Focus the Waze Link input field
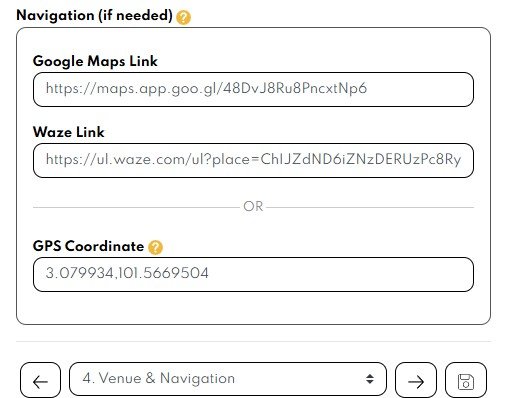This screenshot has width=506, height=398. [253, 160]
